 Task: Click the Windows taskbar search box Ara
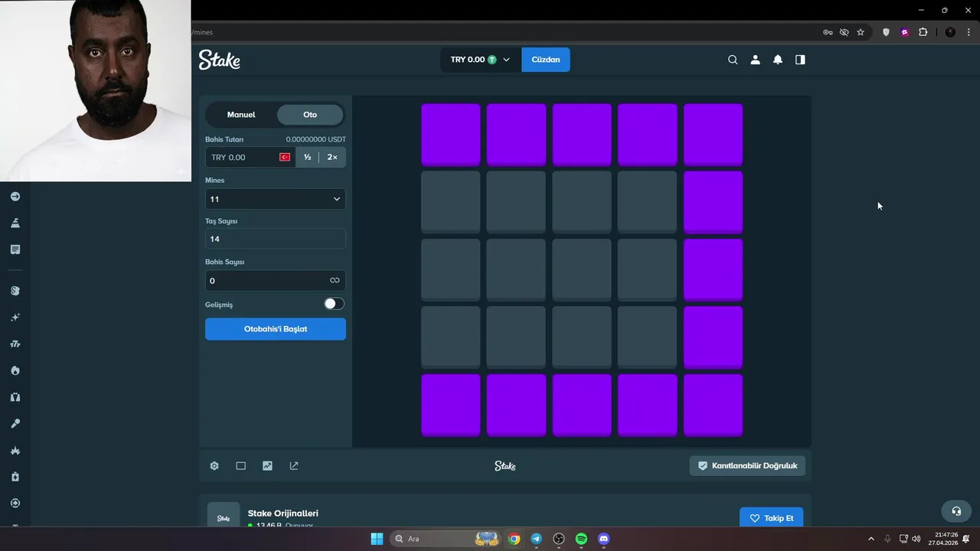point(446,539)
